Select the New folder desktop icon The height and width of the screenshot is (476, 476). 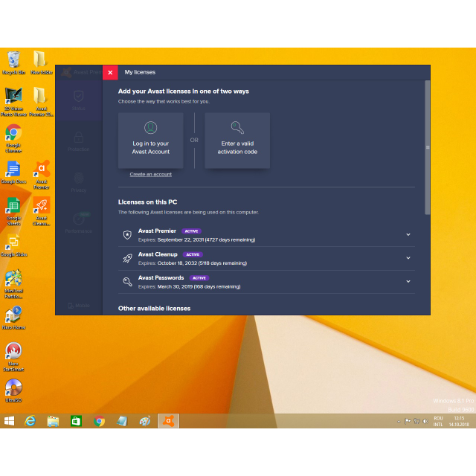(x=42, y=63)
